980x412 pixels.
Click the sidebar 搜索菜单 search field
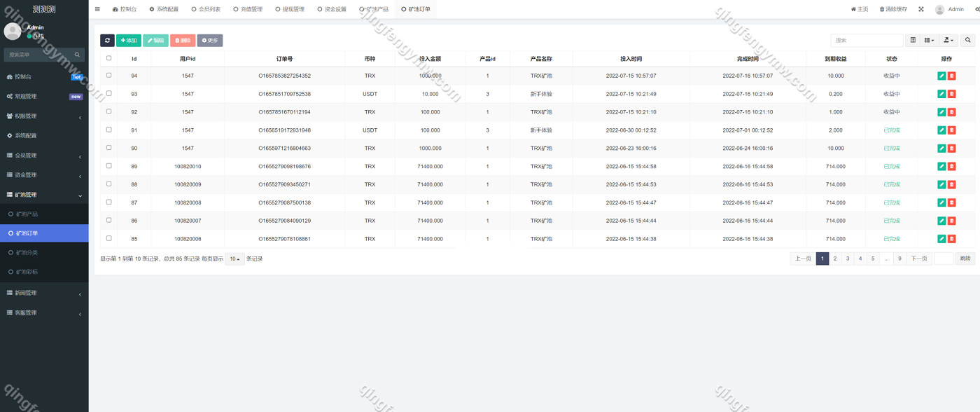pyautogui.click(x=39, y=55)
